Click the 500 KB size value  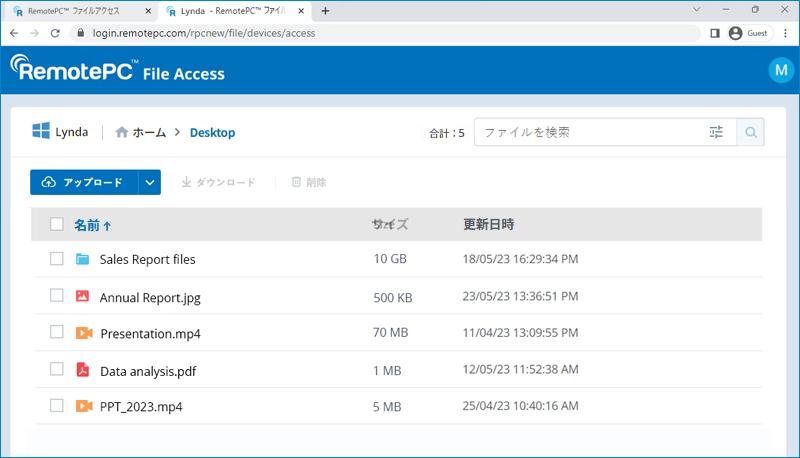click(392, 297)
